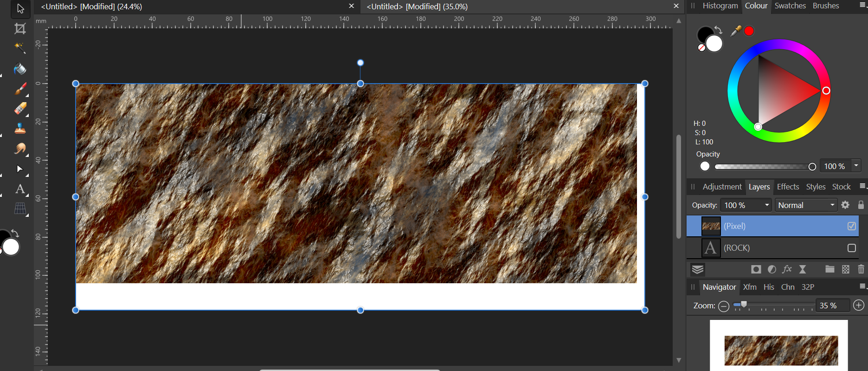Viewport: 868px width, 371px height.
Task: Click the hue ring handle on colour wheel
Action: click(x=826, y=91)
